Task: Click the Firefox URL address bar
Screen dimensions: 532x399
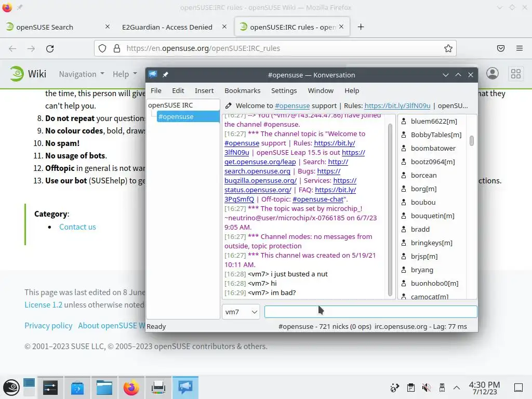Action: tap(275, 48)
